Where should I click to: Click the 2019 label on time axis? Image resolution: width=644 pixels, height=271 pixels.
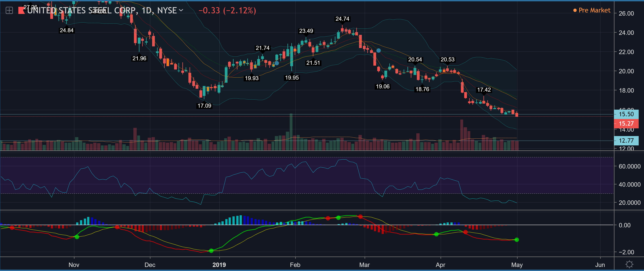coord(219,265)
